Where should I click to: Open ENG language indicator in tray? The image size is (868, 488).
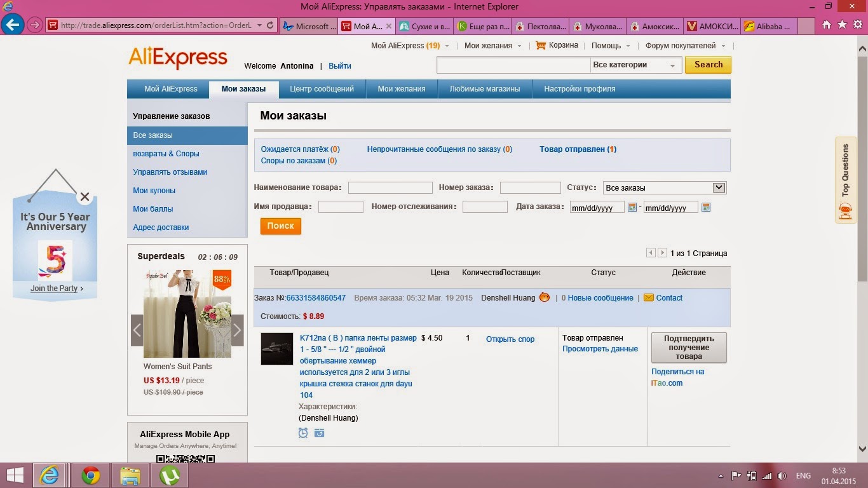(803, 475)
